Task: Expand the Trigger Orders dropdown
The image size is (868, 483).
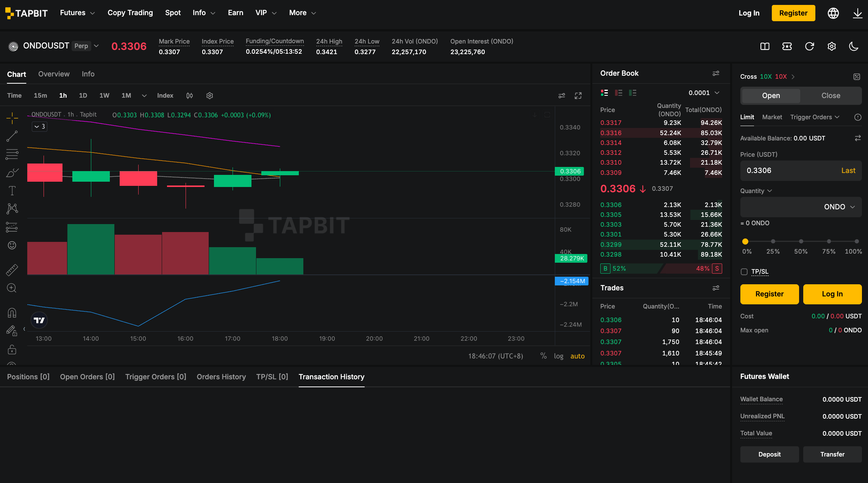Action: (815, 117)
